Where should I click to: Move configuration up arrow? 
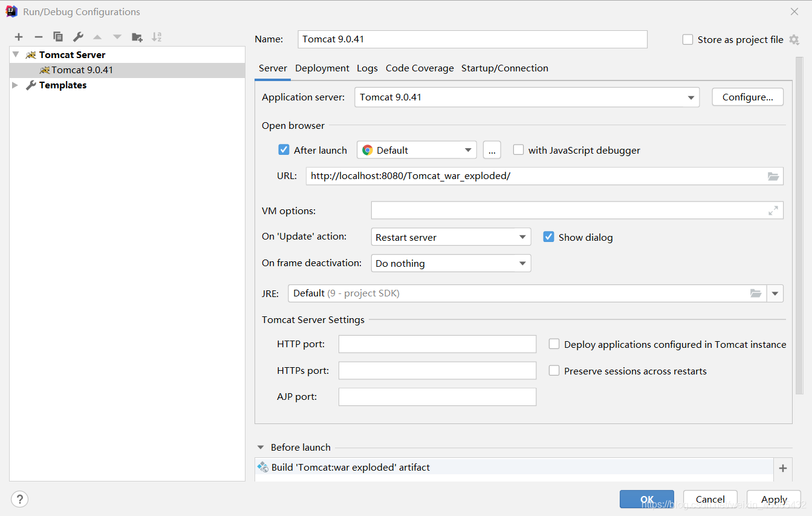(x=97, y=37)
